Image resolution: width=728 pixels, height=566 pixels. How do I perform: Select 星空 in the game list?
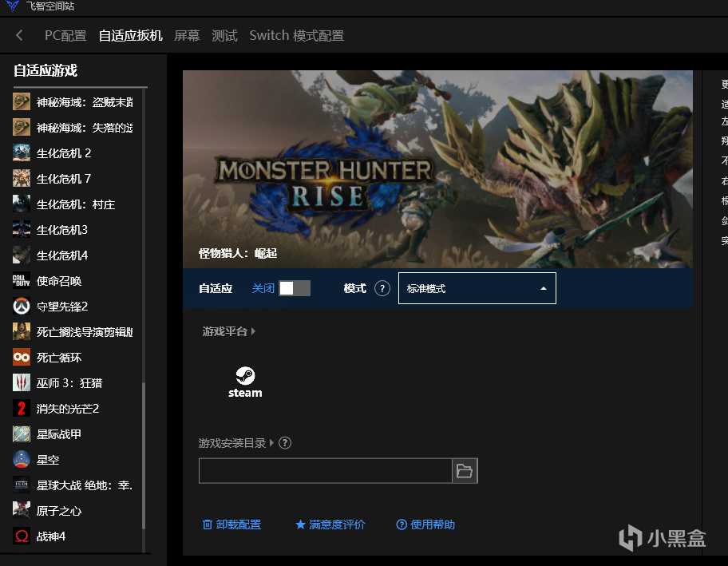click(x=48, y=459)
